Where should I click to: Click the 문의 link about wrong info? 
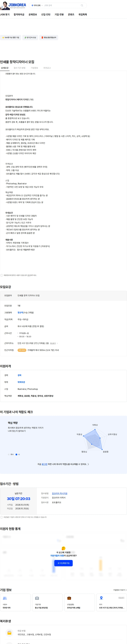[x=29, y=275]
